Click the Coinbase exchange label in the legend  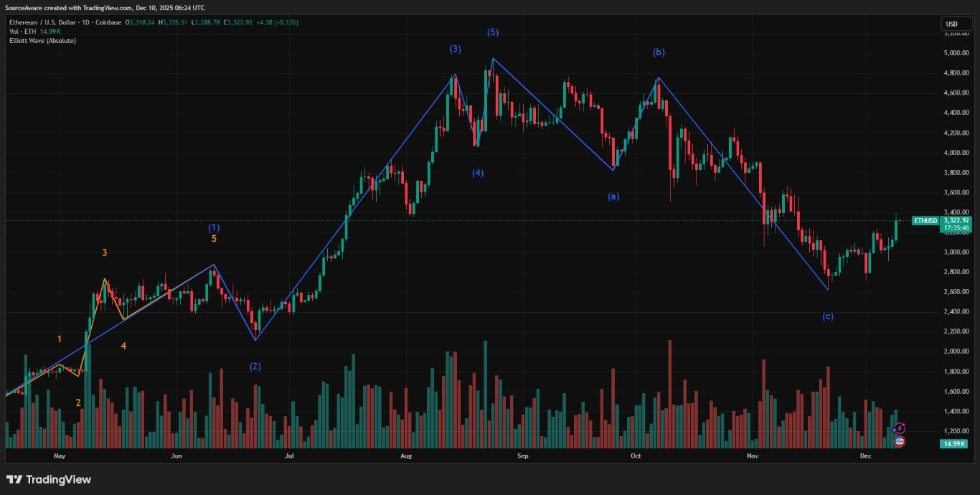[109, 22]
